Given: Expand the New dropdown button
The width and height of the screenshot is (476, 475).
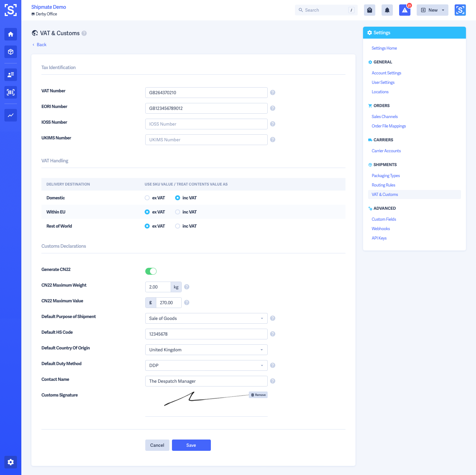Looking at the screenshot, I should click(x=432, y=10).
